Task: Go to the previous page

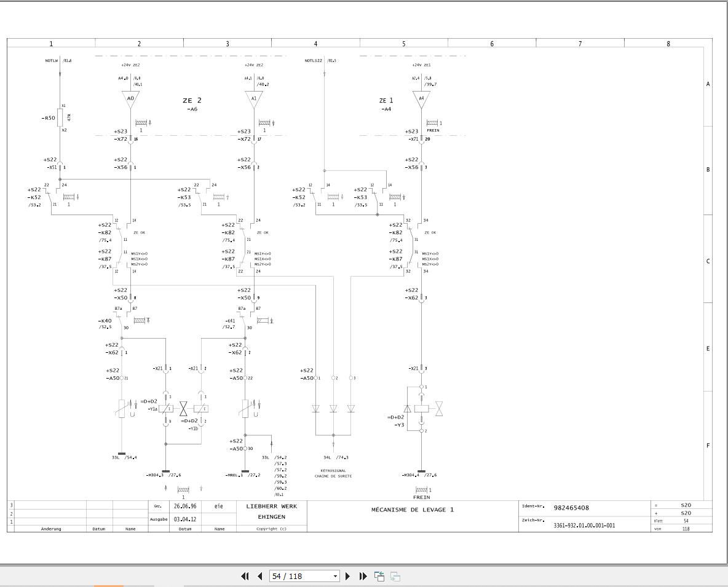Action: click(259, 576)
